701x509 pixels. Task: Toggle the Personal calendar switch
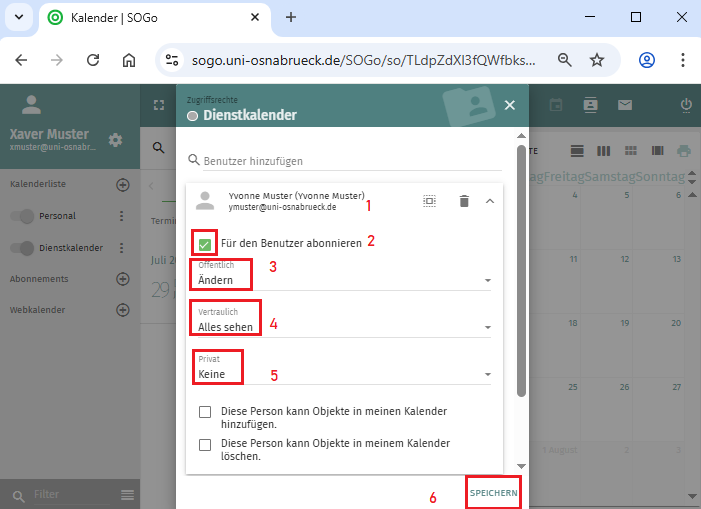pos(24,216)
